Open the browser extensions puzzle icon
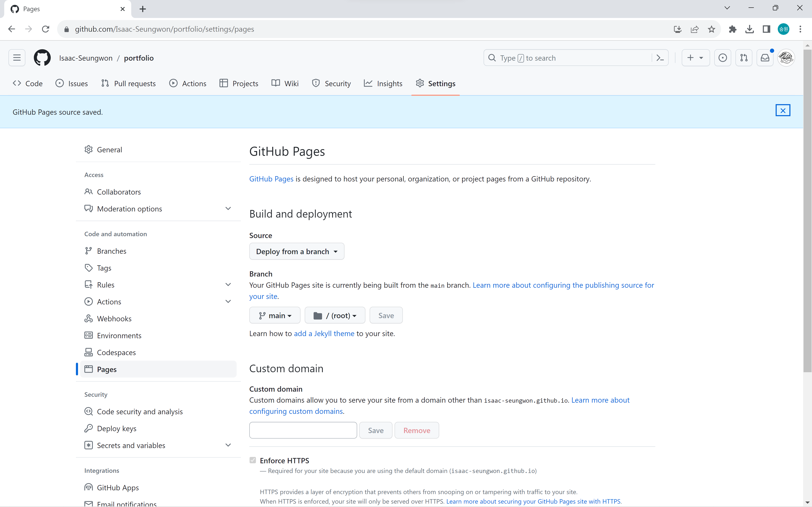 point(732,29)
